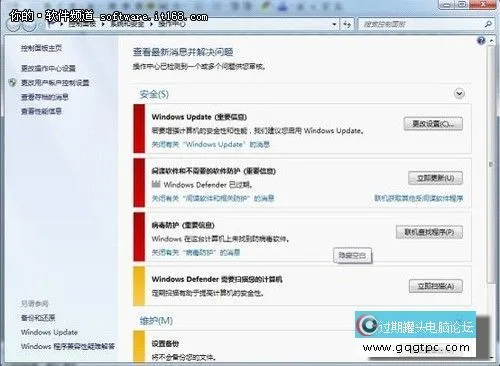Viewport: 500px width, 366px height.
Task: Select the Windows Update (重要信息) heading text
Action: 199,117
